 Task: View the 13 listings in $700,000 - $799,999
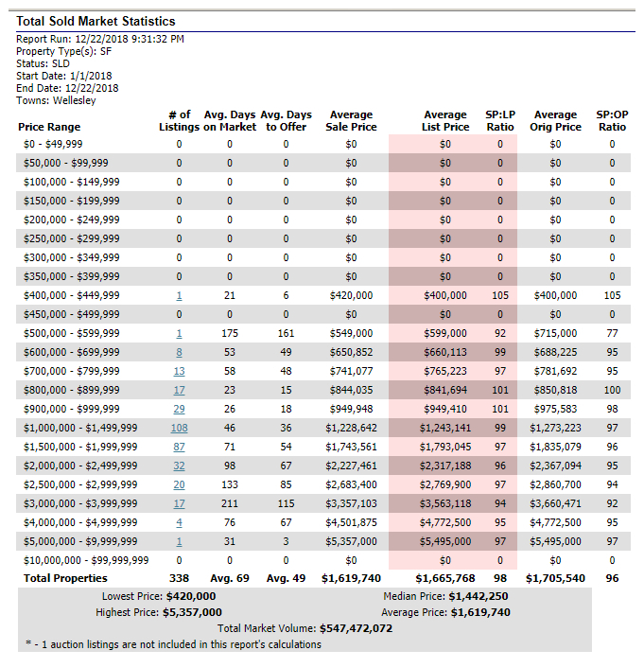pos(179,371)
